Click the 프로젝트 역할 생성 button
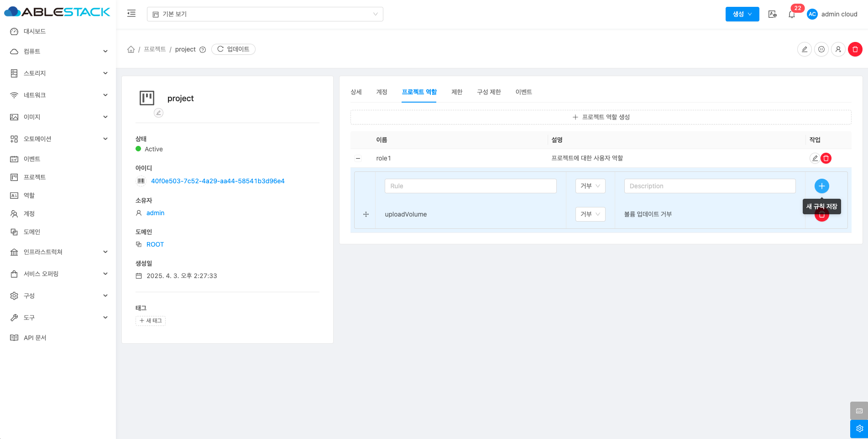 pyautogui.click(x=601, y=117)
